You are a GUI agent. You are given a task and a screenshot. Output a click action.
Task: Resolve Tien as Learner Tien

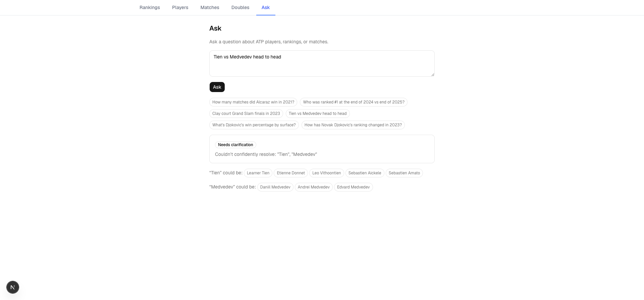258,173
